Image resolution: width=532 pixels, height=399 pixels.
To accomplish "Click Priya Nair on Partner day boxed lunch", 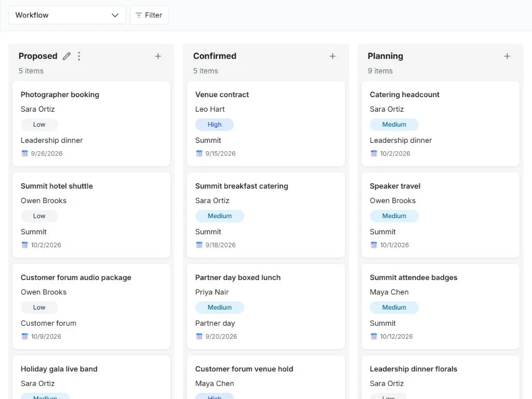I will [x=212, y=292].
